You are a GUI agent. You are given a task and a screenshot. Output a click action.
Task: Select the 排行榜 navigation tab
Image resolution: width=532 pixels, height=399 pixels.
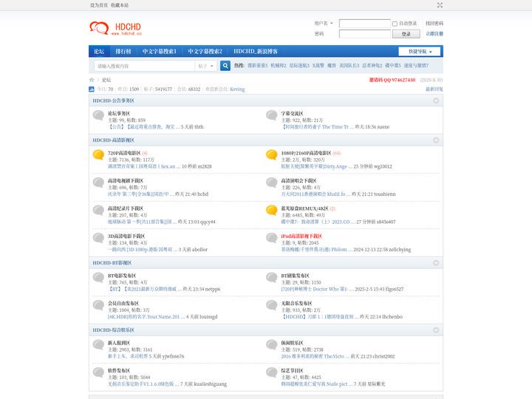pos(123,51)
